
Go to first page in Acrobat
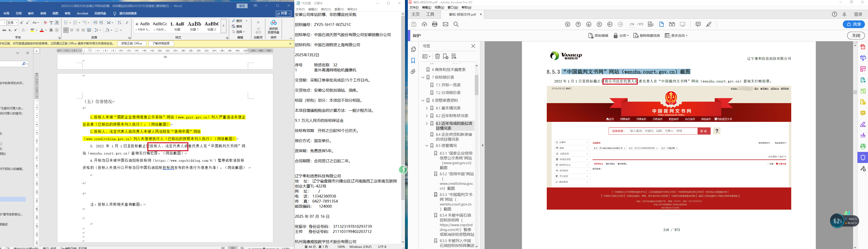point(568,24)
